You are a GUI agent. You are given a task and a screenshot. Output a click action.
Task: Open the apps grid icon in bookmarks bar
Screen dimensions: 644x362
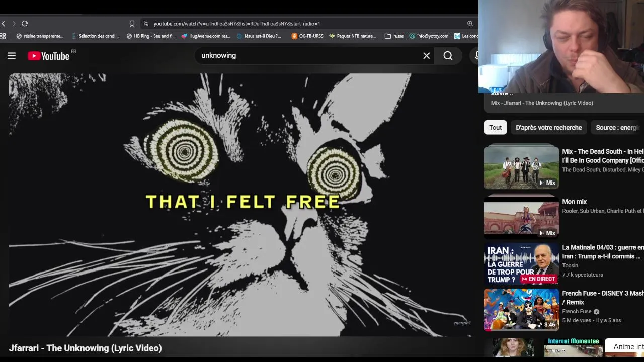[3, 36]
